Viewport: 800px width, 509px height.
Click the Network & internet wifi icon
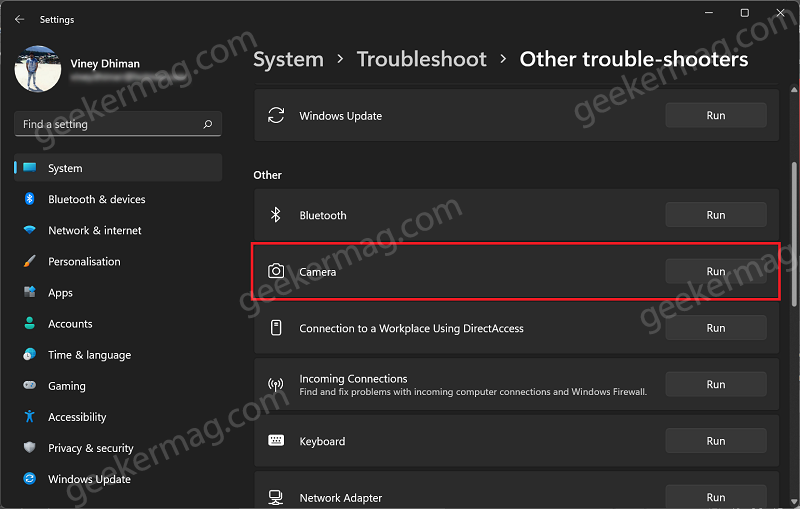[x=30, y=230]
